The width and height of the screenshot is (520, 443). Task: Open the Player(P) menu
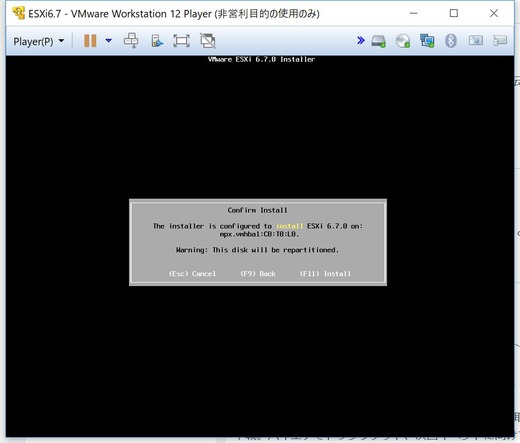[38, 41]
